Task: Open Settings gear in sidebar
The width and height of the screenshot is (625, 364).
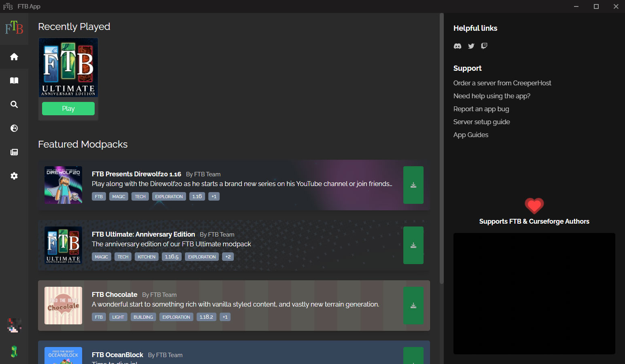Action: coord(14,176)
